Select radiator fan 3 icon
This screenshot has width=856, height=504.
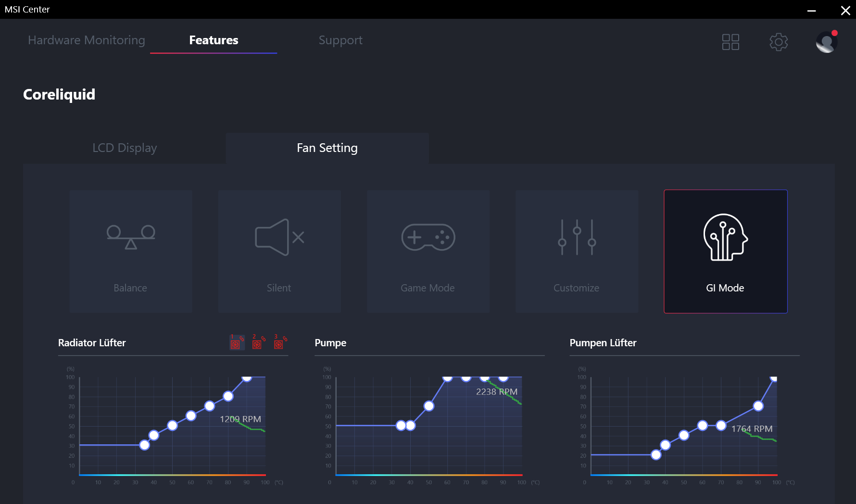point(280,342)
